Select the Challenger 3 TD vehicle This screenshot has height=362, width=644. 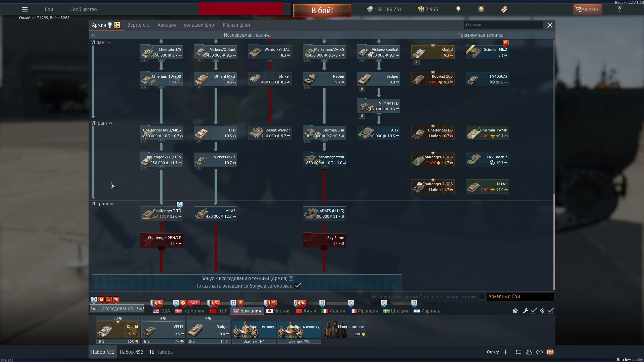point(161,213)
